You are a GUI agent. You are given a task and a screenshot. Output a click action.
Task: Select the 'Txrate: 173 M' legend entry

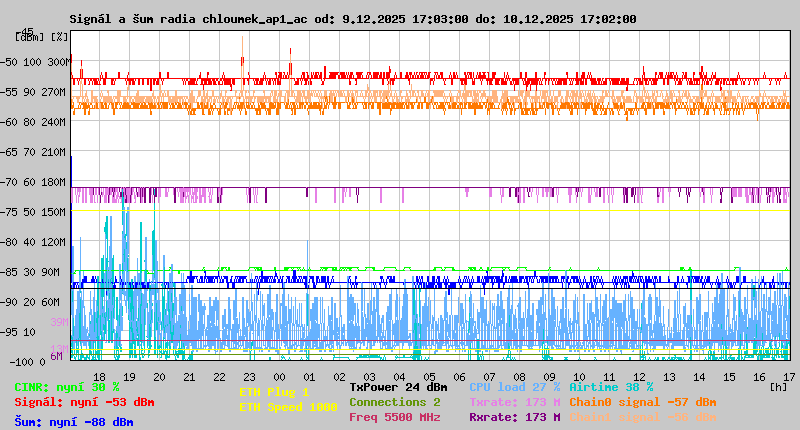[515, 402]
